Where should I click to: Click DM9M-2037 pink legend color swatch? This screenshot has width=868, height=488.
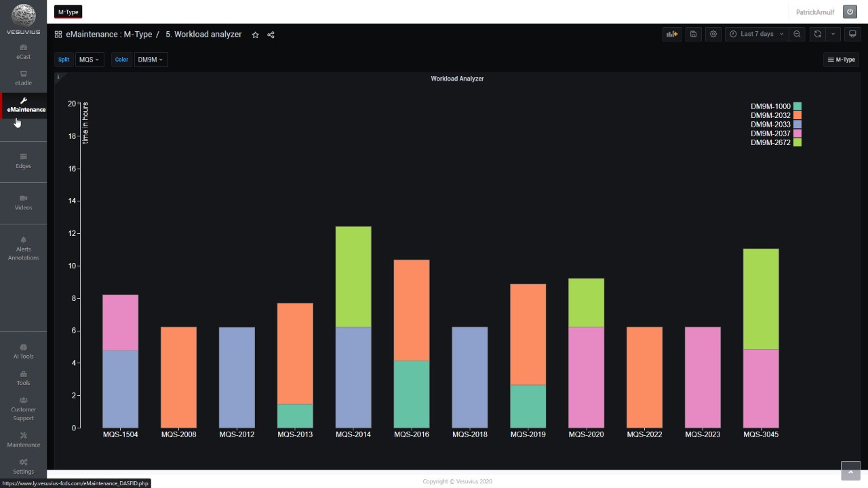797,134
